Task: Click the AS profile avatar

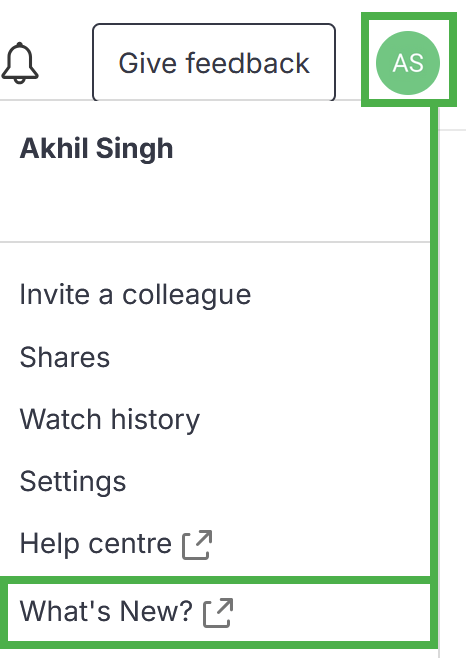Action: [408, 63]
